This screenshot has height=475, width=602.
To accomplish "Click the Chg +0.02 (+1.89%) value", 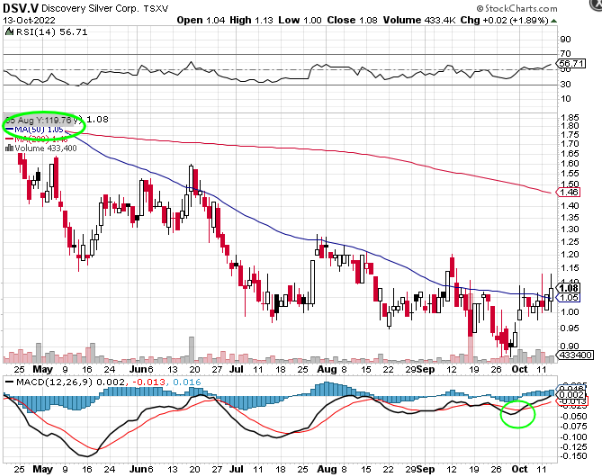I will point(504,20).
